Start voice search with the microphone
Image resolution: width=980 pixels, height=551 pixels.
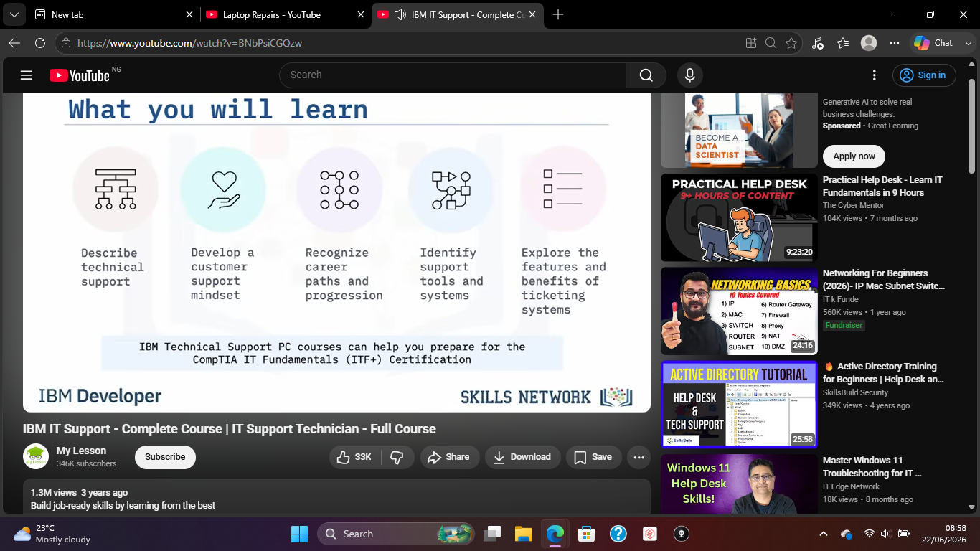point(690,75)
